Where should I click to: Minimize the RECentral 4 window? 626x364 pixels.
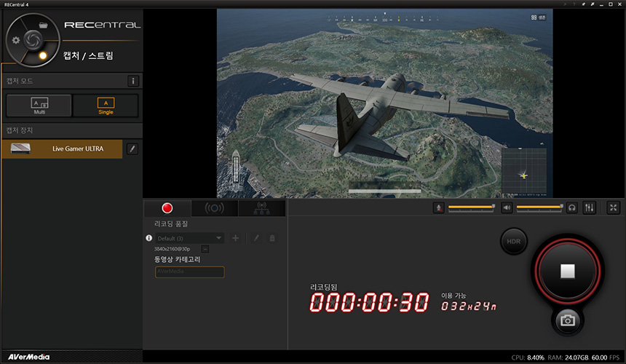point(602,4)
